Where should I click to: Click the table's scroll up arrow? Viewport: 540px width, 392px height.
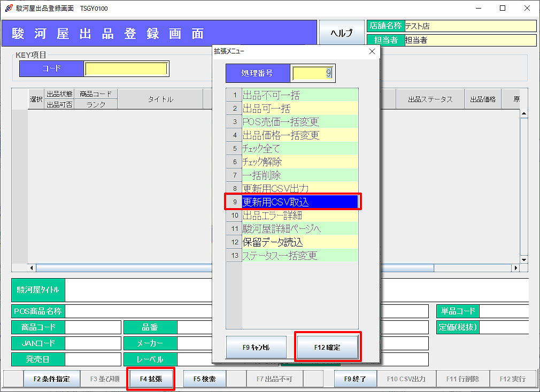(523, 114)
